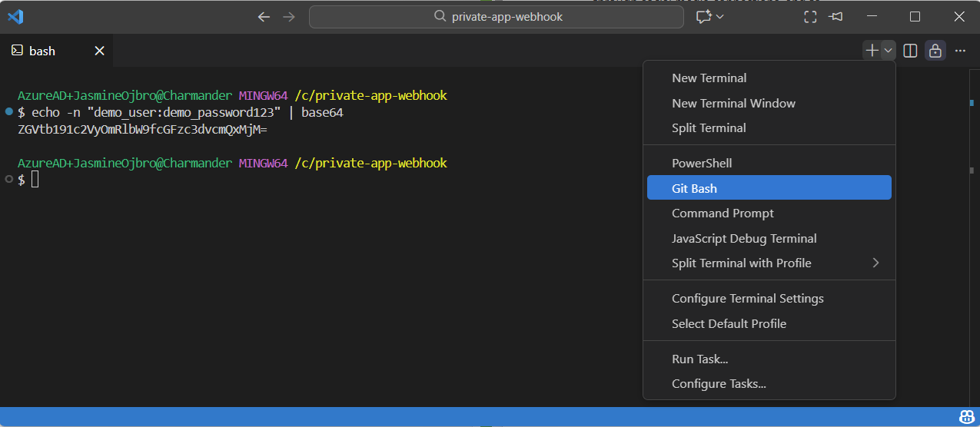Image resolution: width=980 pixels, height=427 pixels.
Task: Open the private-app-webhook search box
Action: coord(496,16)
